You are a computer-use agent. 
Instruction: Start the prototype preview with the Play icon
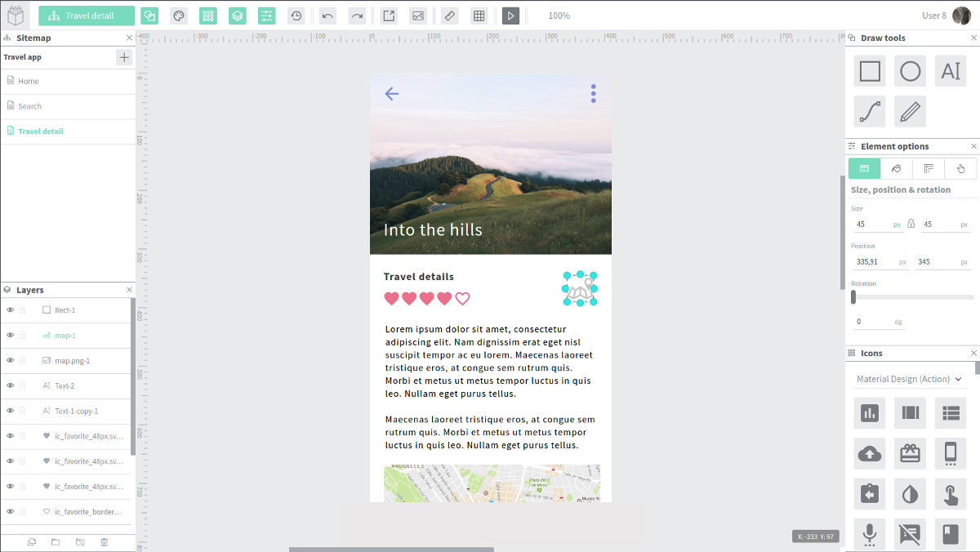(510, 15)
